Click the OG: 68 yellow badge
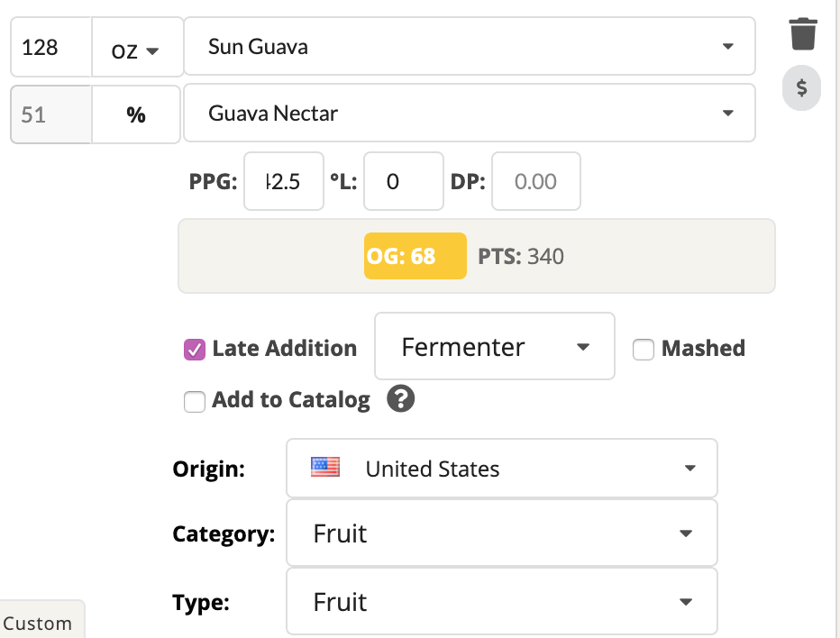This screenshot has width=840, height=638. coord(415,256)
